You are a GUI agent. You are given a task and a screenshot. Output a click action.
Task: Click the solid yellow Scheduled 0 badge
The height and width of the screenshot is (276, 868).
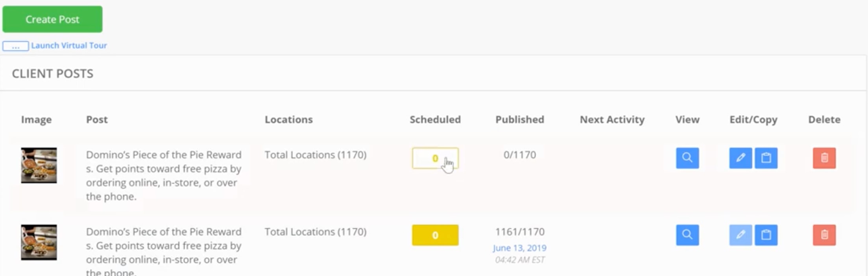tap(435, 235)
